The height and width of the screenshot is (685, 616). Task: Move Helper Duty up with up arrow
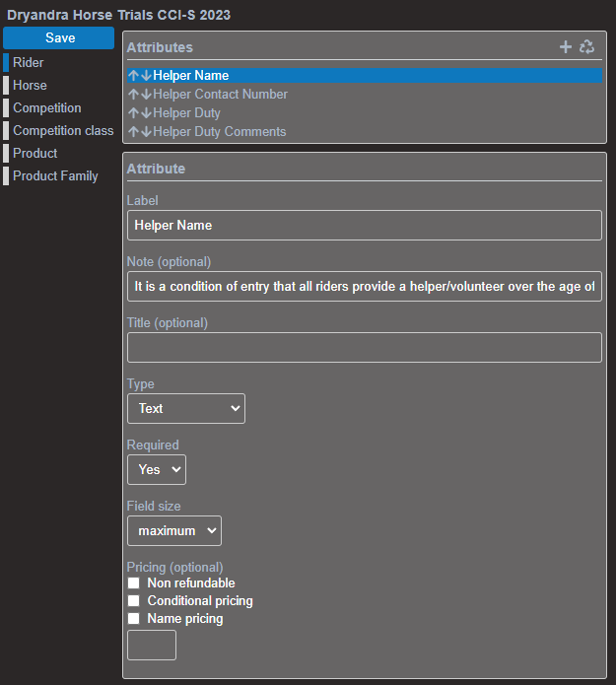133,113
